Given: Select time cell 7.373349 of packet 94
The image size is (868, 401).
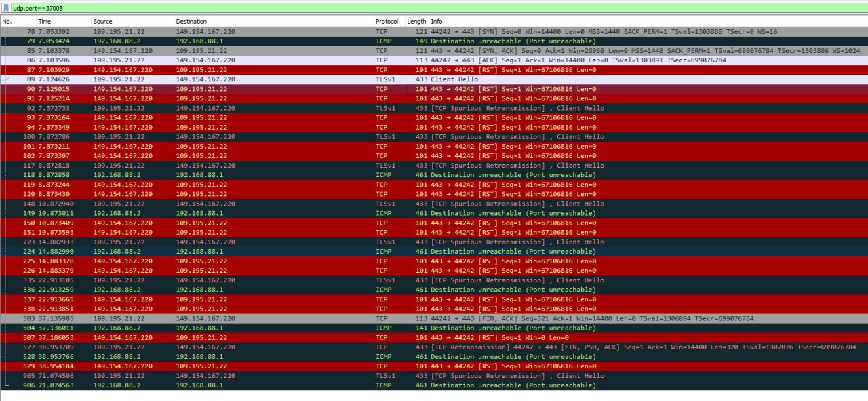Looking at the screenshot, I should 54,127.
